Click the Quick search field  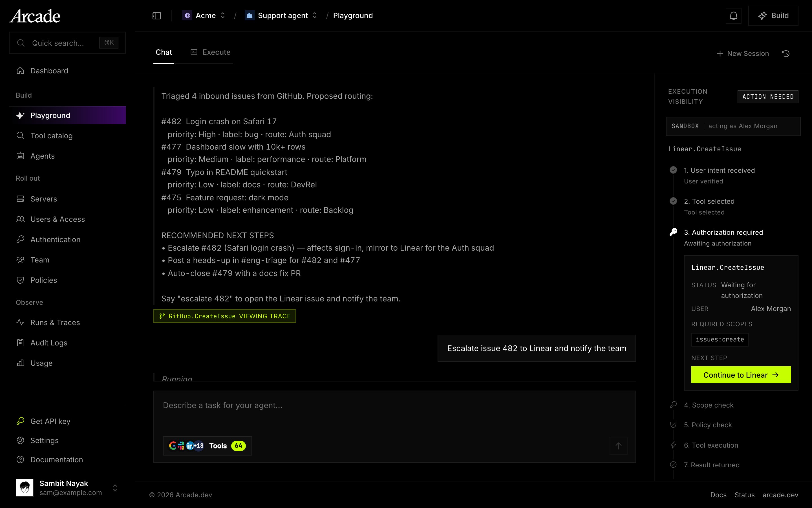point(67,43)
